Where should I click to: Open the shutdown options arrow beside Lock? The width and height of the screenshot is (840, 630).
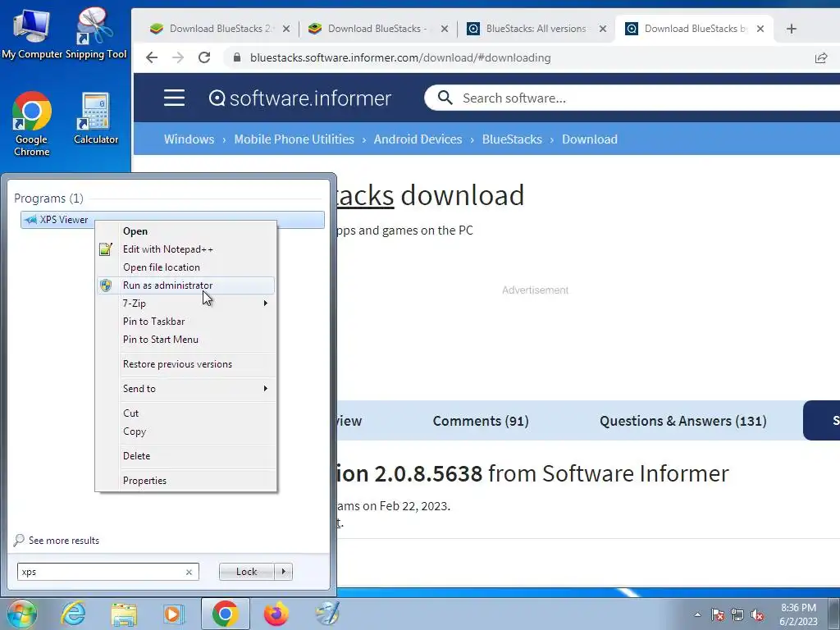click(283, 572)
